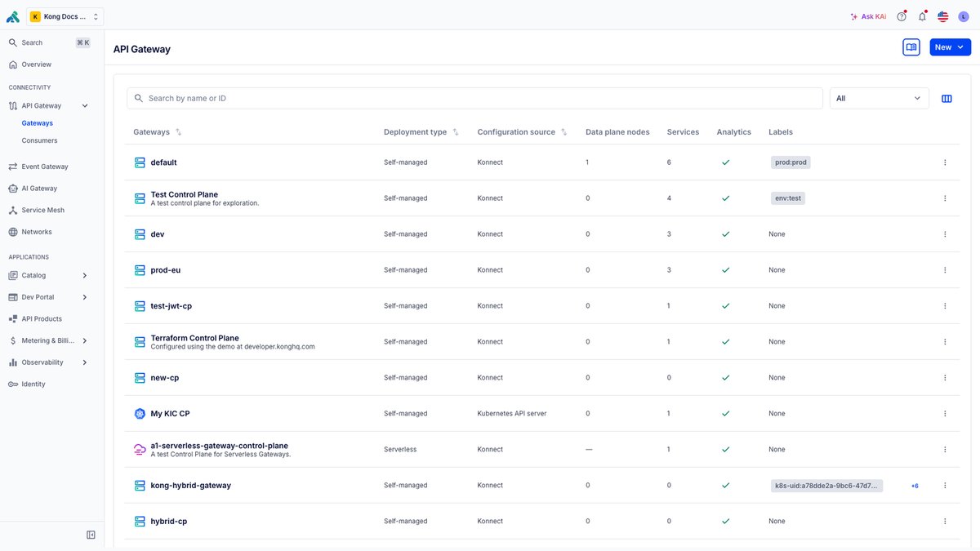Image resolution: width=980 pixels, height=551 pixels.
Task: Open the help question mark icon
Action: [902, 16]
